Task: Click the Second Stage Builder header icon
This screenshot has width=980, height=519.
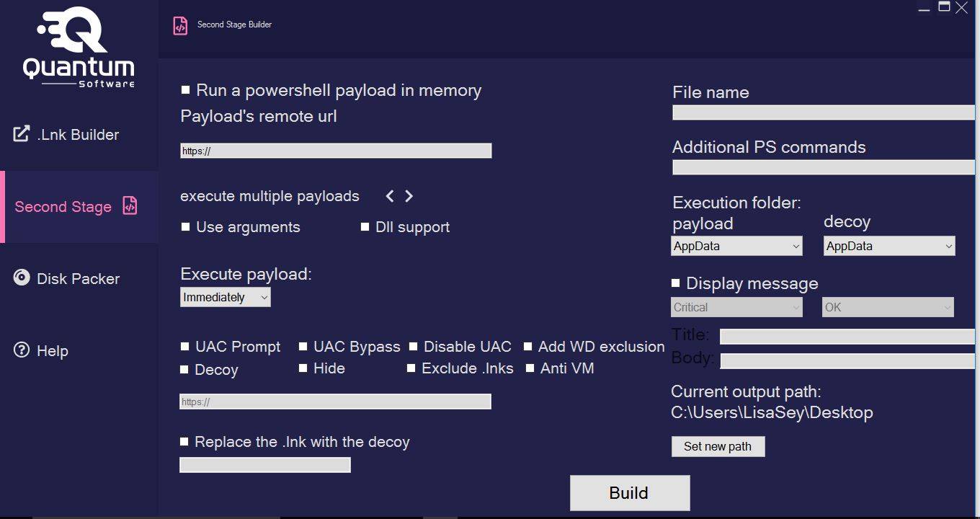Action: [x=179, y=26]
